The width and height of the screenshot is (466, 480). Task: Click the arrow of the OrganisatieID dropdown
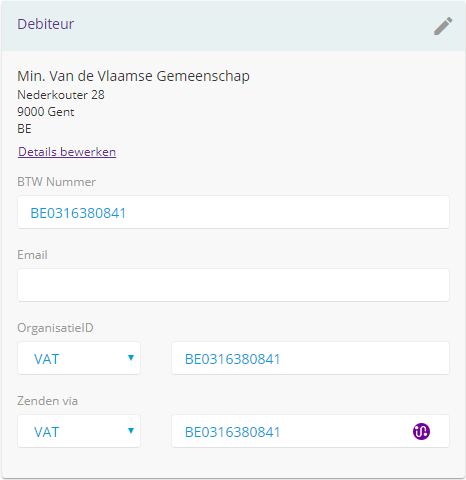pos(131,358)
